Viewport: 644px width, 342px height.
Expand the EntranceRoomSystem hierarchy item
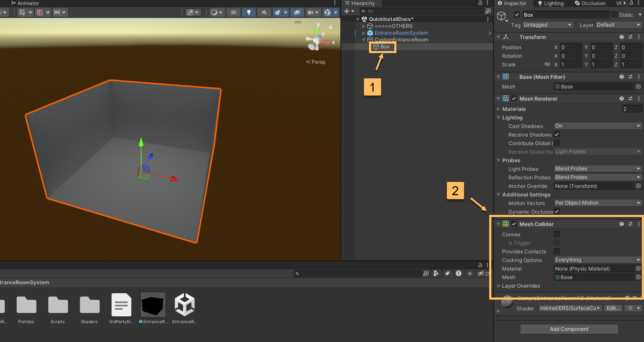[364, 33]
